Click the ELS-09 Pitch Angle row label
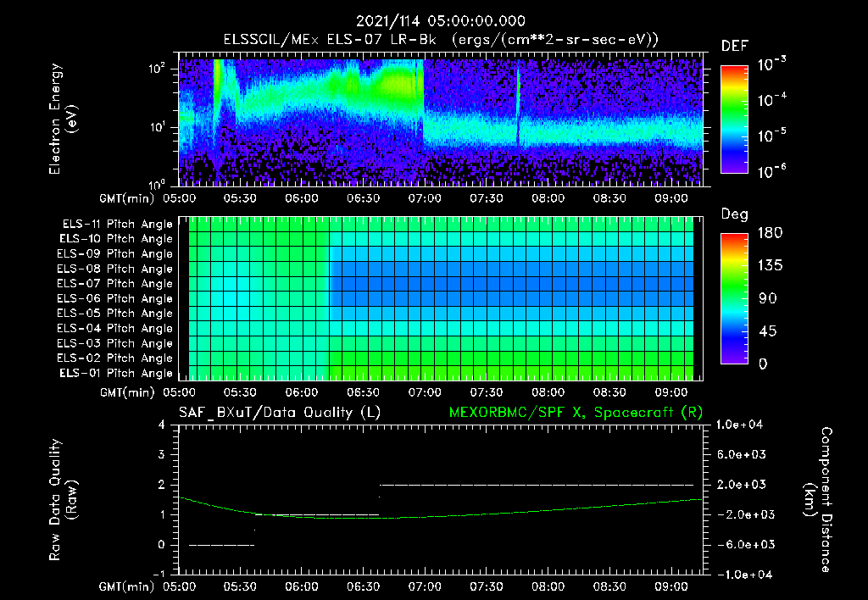 [115, 254]
